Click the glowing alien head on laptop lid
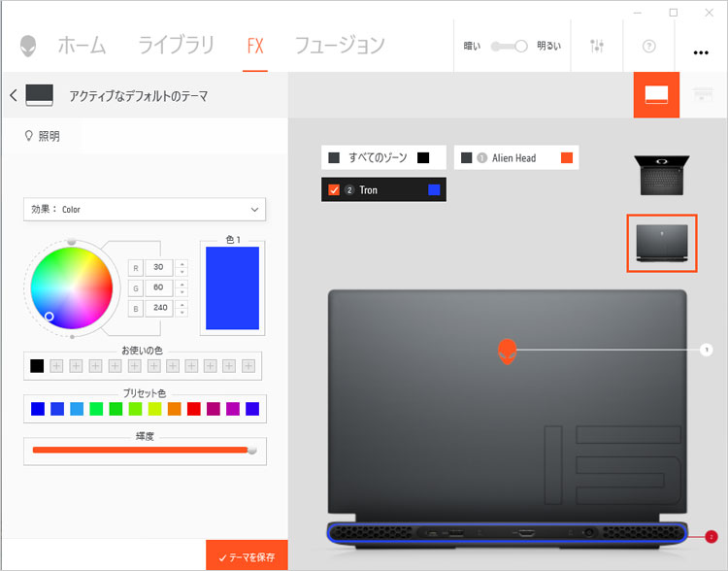 click(507, 350)
